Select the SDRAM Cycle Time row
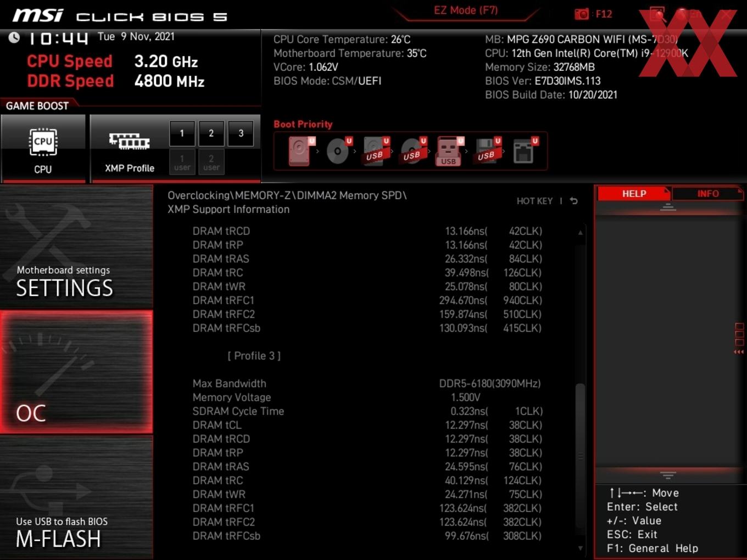The image size is (747, 560). point(367,411)
